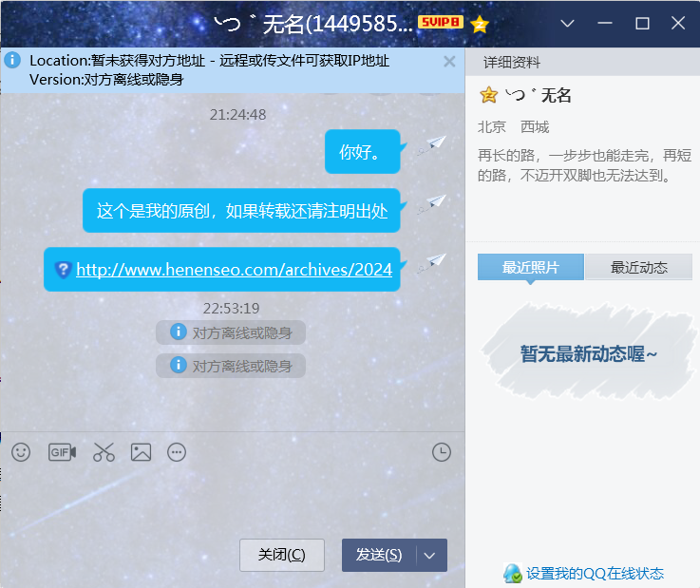This screenshot has height=588, width=700.
Task: Click paper plane beside link message
Action: pos(432,262)
